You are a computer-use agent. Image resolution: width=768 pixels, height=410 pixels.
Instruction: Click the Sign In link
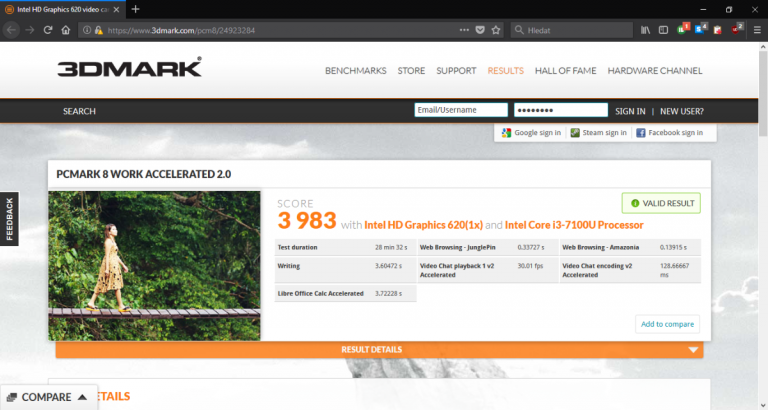point(629,111)
